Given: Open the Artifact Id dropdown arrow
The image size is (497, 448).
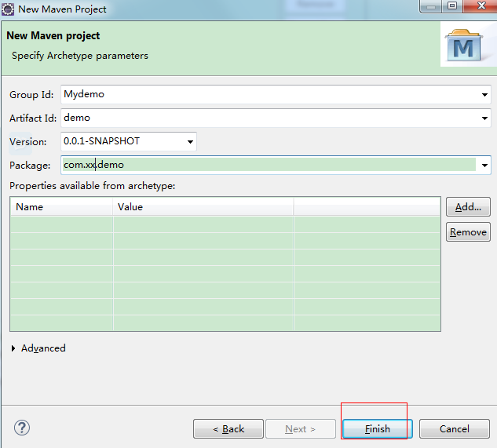Looking at the screenshot, I should tap(484, 118).
